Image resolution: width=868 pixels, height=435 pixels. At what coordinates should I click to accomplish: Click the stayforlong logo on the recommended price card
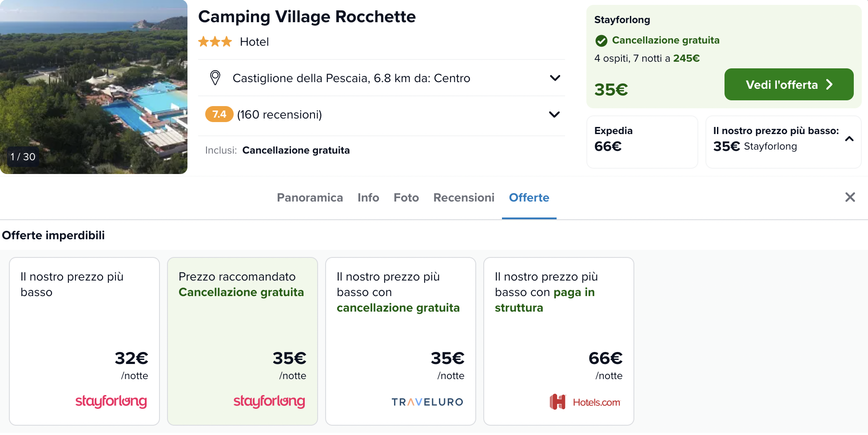[x=269, y=401]
